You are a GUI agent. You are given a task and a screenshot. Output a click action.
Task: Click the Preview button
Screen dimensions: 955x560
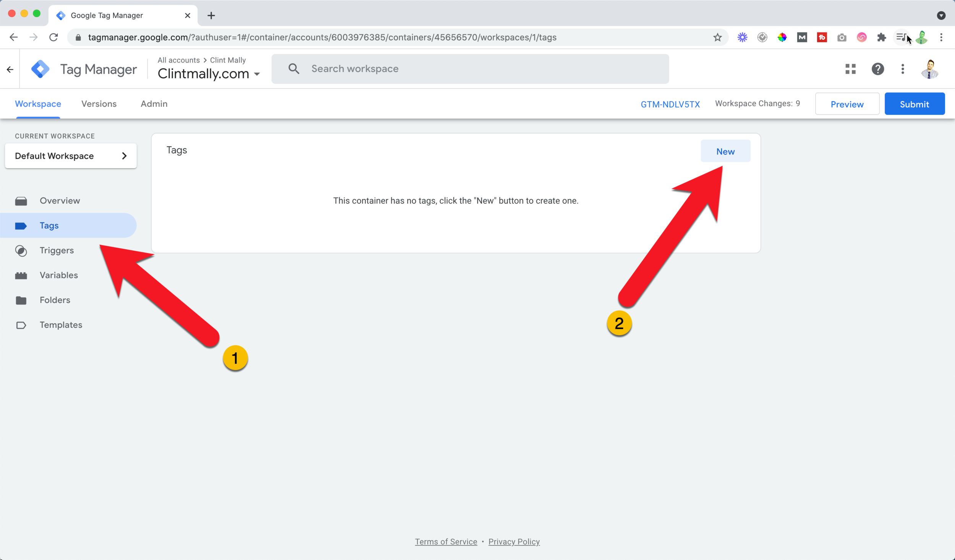point(847,104)
